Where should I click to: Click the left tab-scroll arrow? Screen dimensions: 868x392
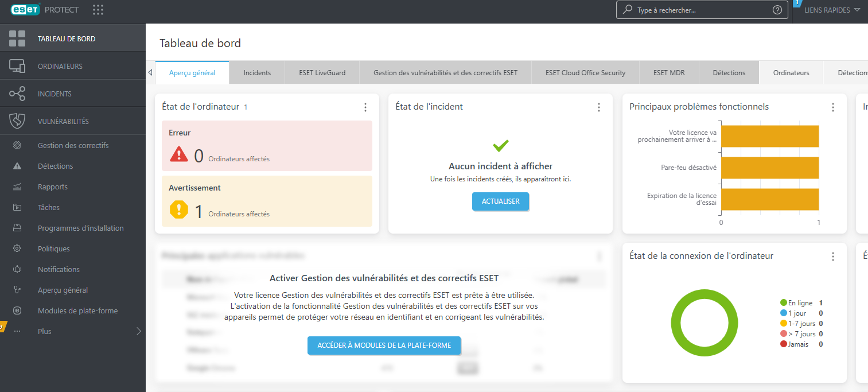pos(150,73)
